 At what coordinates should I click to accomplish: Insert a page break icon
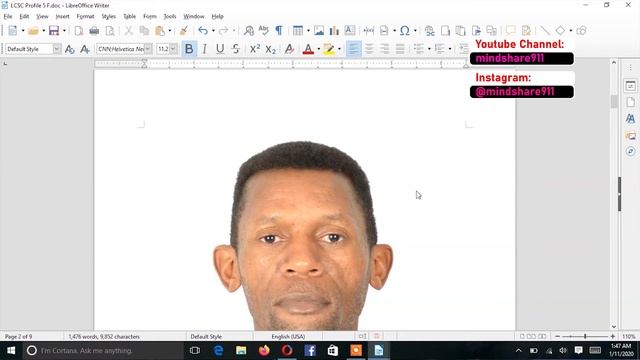[x=369, y=31]
